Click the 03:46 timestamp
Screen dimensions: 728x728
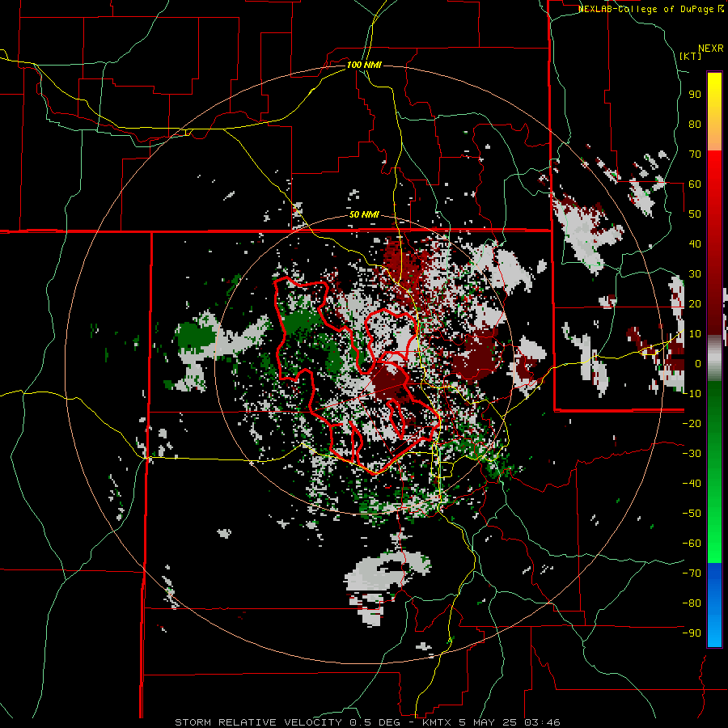(541, 722)
